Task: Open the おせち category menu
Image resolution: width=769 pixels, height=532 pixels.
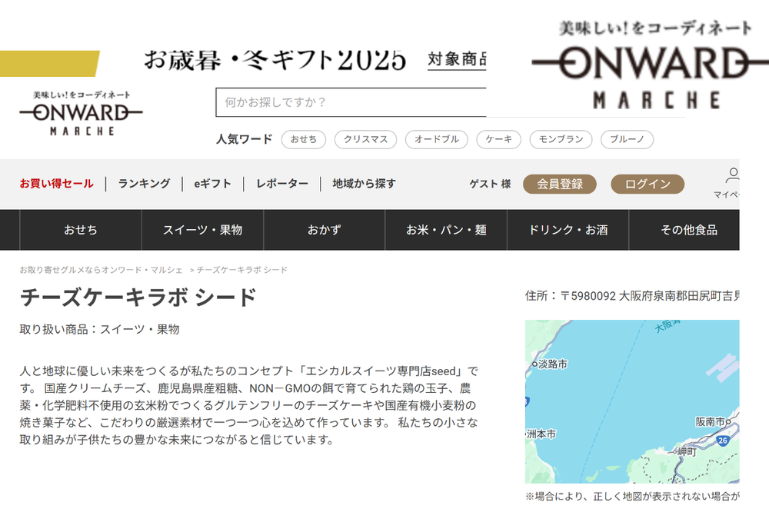Action: tap(81, 230)
